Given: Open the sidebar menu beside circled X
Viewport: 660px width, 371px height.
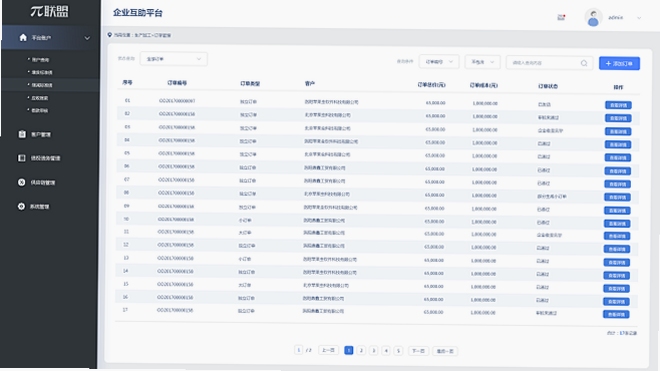Looking at the screenshot, I should (x=43, y=182).
